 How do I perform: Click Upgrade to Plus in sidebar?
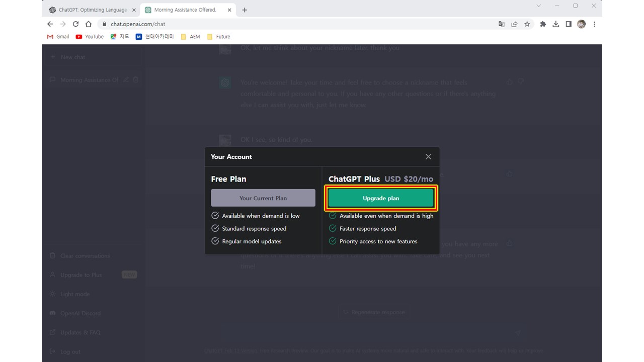point(94,275)
